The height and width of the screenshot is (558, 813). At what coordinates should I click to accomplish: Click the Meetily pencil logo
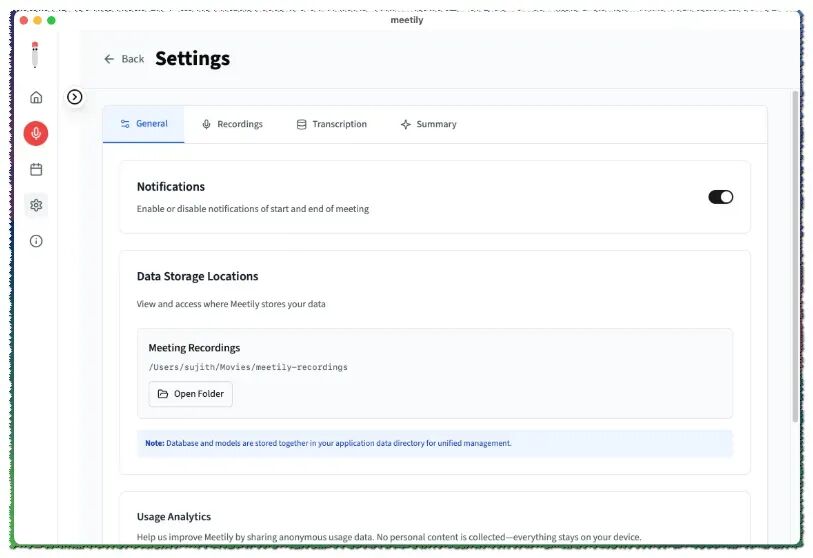(x=35, y=54)
